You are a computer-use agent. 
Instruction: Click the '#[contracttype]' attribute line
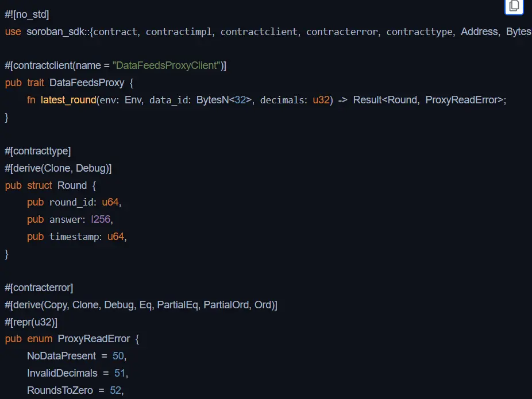pos(38,151)
